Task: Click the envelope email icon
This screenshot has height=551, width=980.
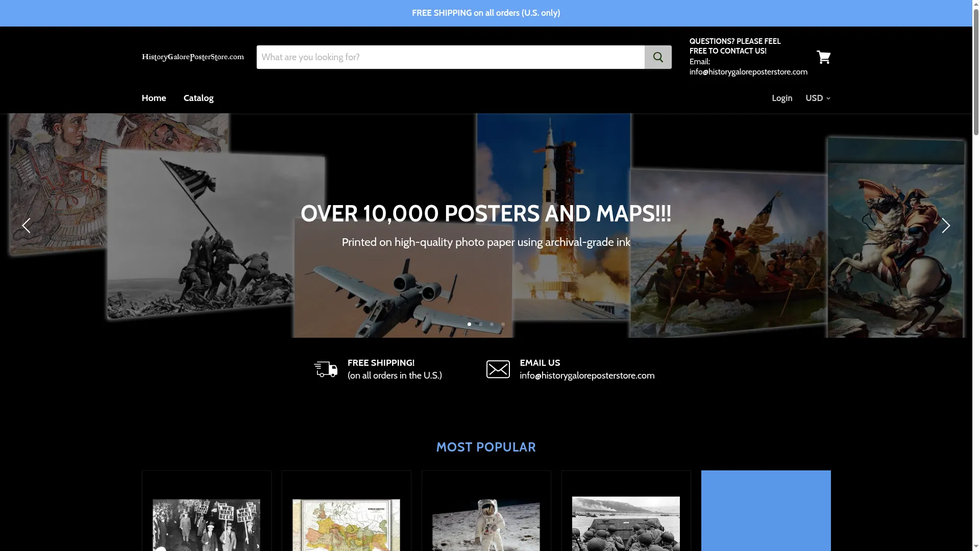Action: [498, 369]
